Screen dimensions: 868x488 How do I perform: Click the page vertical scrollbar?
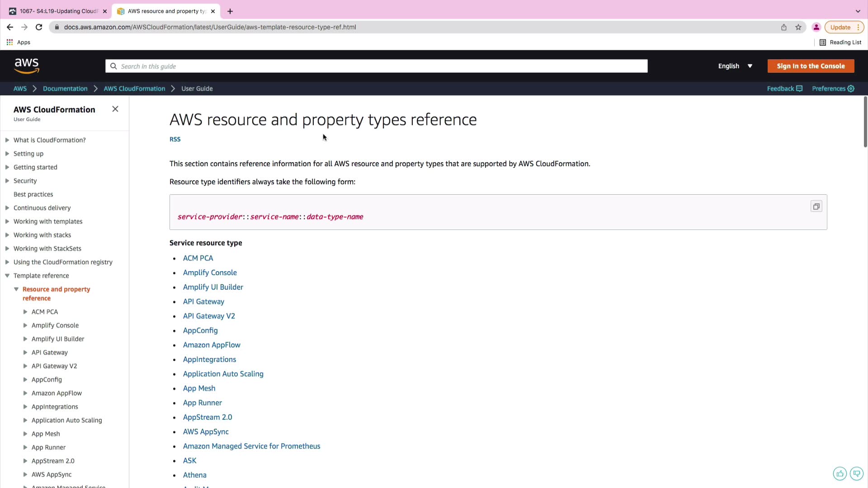point(865,122)
